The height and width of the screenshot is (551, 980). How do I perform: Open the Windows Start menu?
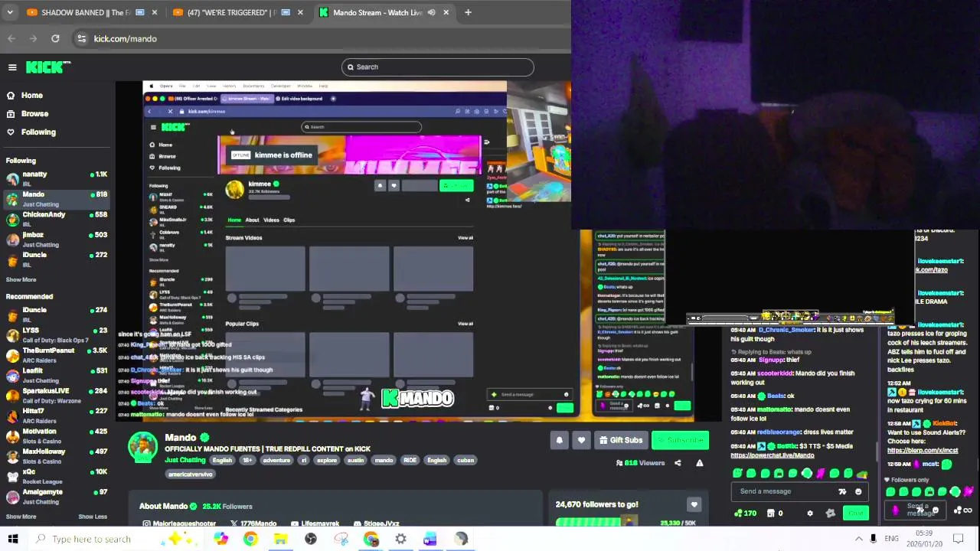(12, 539)
